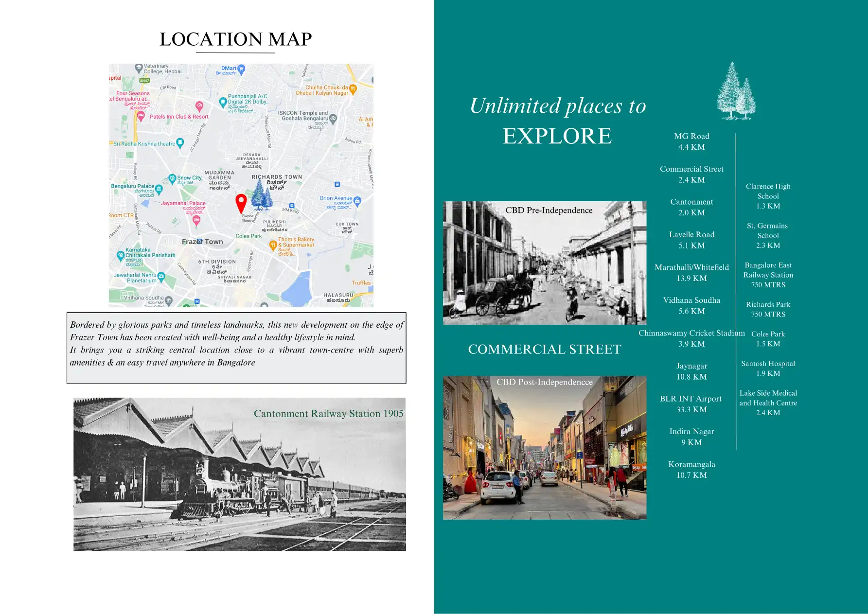Click the MG Road 4.4 KM entry
This screenshot has width=868, height=614.
coord(691,141)
